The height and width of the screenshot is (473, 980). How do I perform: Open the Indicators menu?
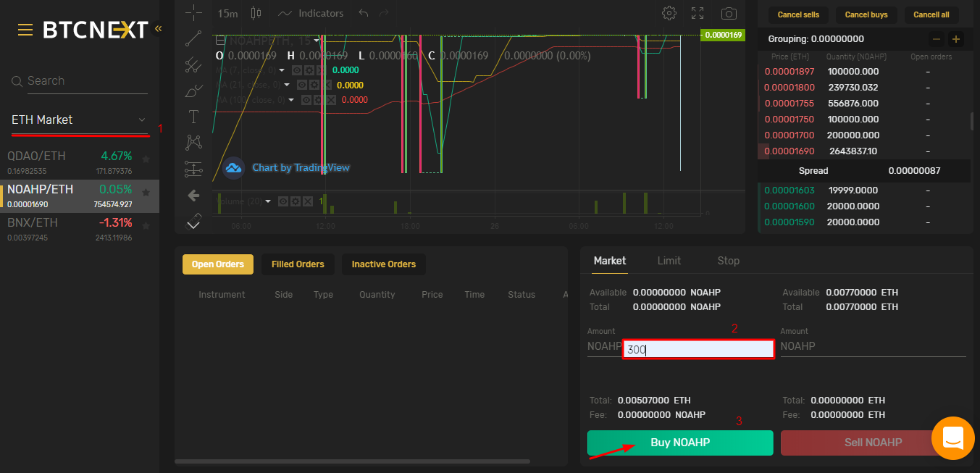click(x=311, y=13)
